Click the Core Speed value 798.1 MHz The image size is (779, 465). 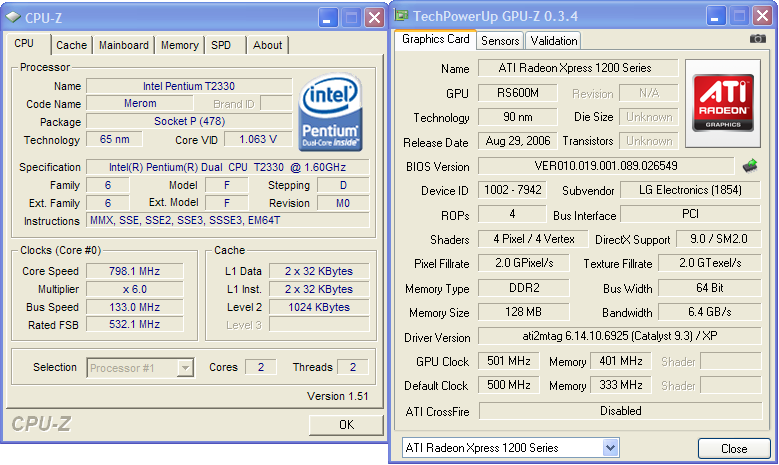[x=135, y=271]
